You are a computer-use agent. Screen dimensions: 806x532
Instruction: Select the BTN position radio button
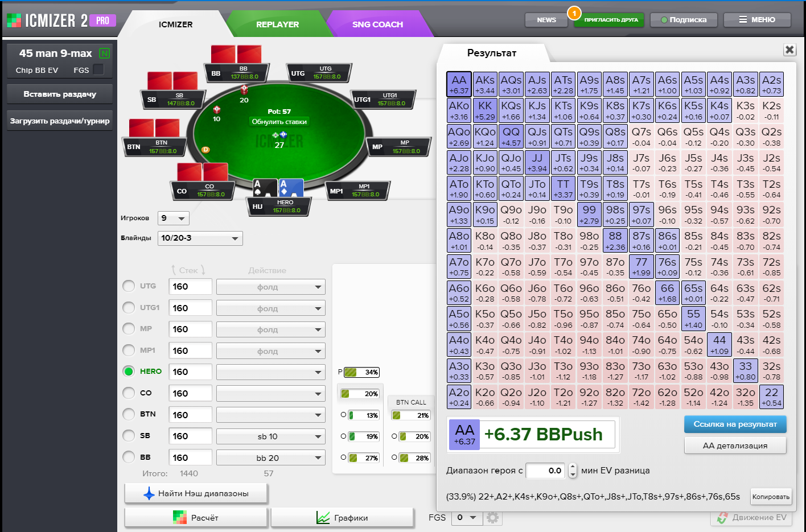pos(129,414)
